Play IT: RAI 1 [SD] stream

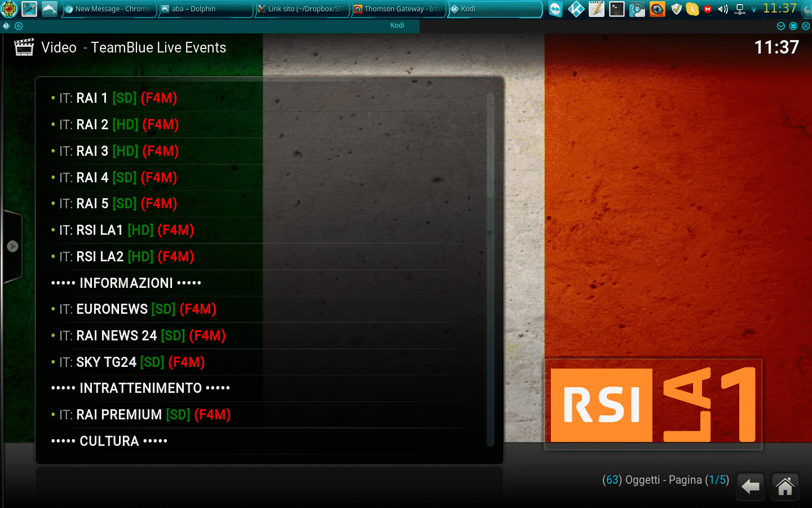pyautogui.click(x=118, y=98)
